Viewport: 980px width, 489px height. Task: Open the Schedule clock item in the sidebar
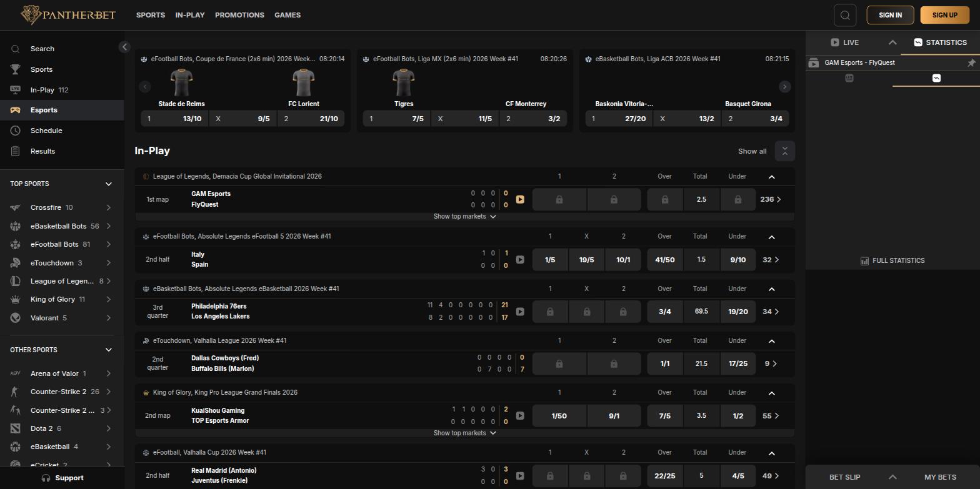coord(62,131)
